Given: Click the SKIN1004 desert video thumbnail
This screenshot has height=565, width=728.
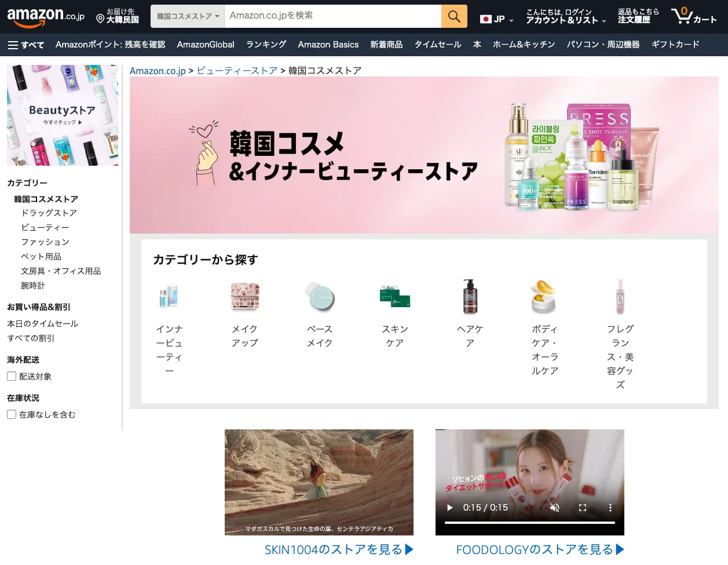Looking at the screenshot, I should (319, 482).
